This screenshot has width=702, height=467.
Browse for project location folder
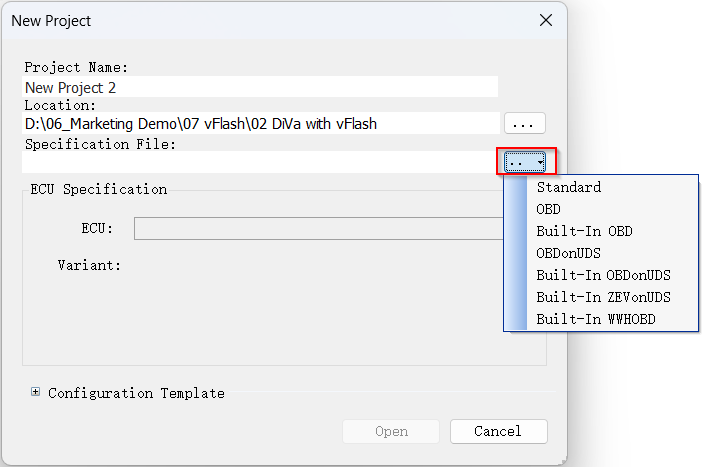pyautogui.click(x=524, y=124)
